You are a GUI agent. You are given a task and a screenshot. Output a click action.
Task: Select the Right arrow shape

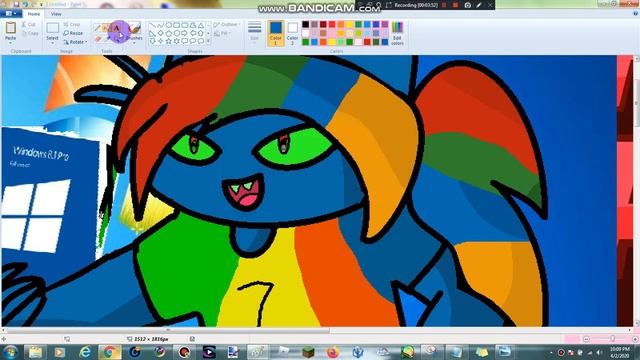click(x=184, y=33)
